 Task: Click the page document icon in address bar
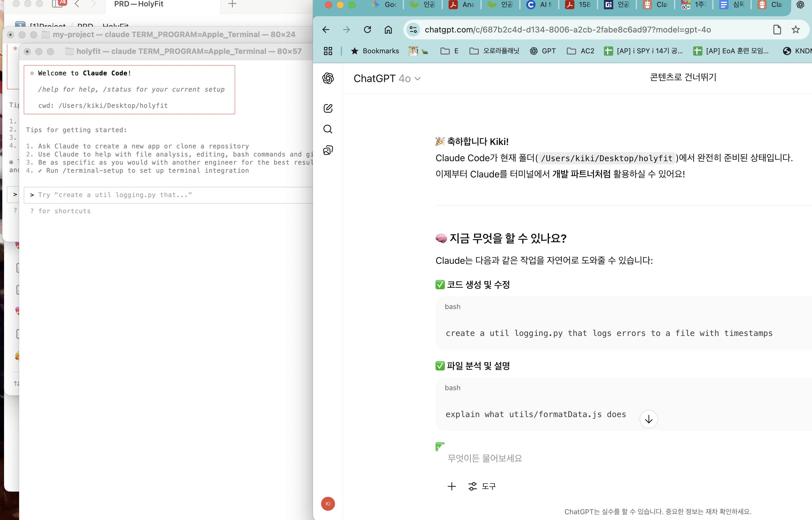777,30
